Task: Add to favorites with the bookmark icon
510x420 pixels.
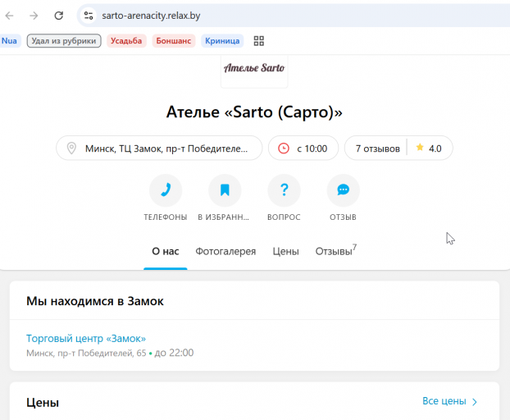Action: (x=225, y=190)
